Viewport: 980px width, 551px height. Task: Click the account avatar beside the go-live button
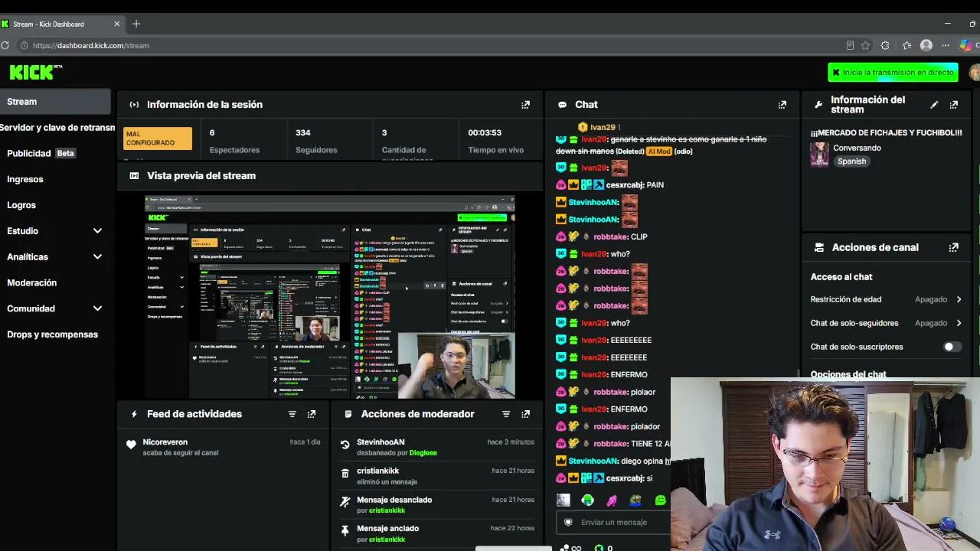coord(974,72)
